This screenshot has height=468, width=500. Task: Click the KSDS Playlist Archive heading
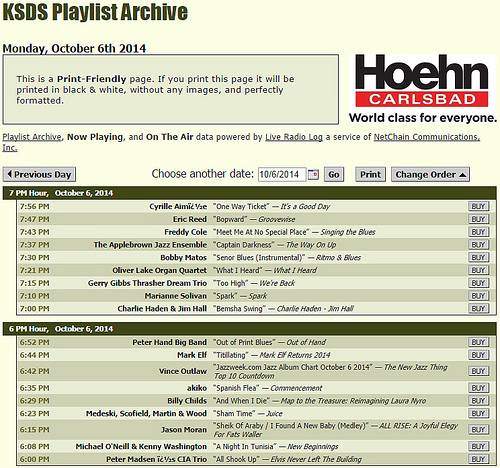click(x=95, y=12)
